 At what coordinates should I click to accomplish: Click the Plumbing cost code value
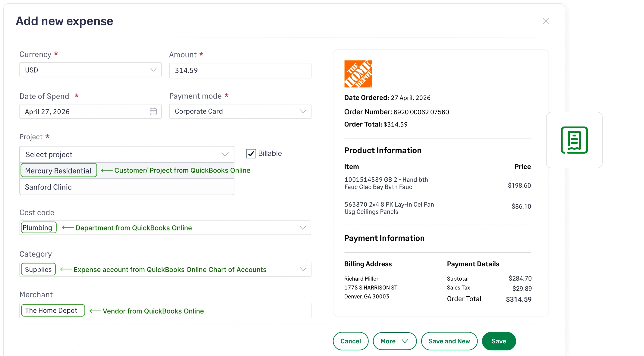[x=39, y=227]
